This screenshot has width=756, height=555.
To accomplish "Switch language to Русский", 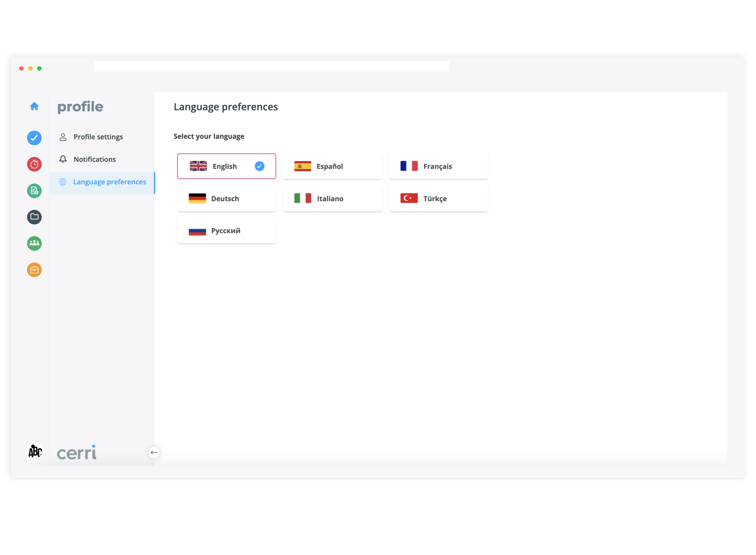I will [226, 231].
